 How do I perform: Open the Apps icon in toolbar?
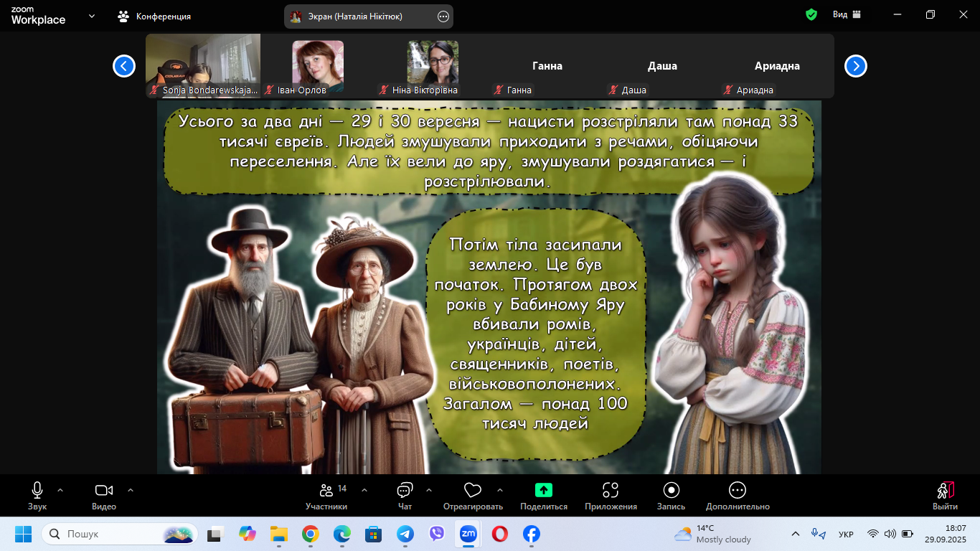point(611,491)
